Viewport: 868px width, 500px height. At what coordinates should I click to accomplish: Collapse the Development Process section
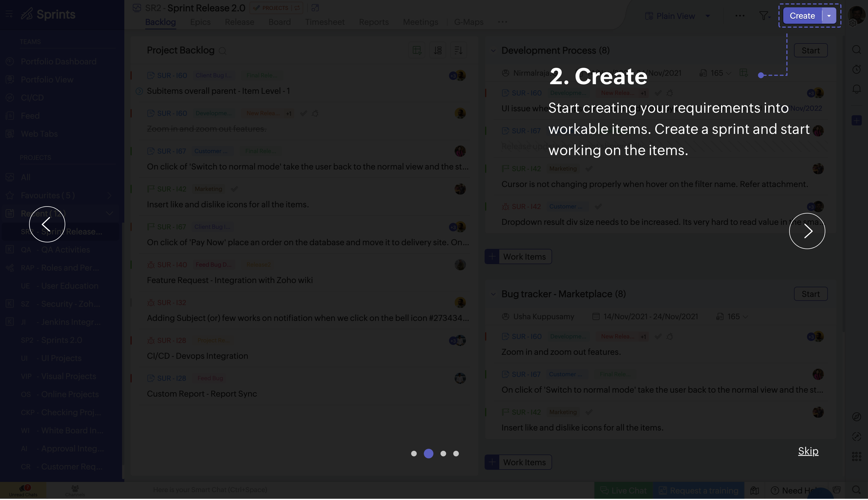(x=494, y=50)
